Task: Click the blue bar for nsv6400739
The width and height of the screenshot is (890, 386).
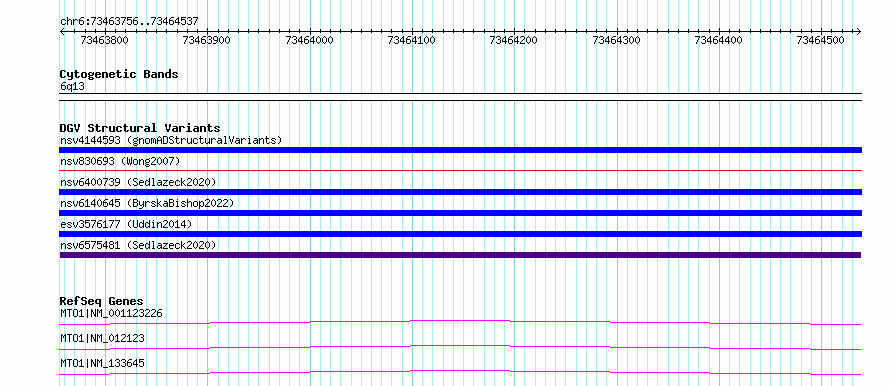Action: coord(460,192)
